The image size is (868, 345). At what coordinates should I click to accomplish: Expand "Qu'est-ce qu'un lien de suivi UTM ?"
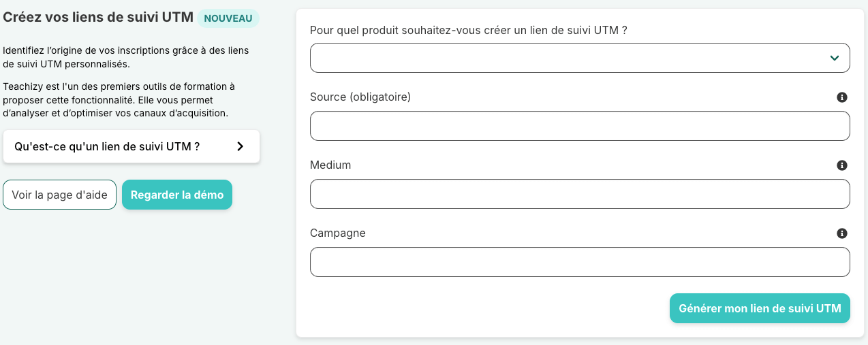[x=107, y=146]
